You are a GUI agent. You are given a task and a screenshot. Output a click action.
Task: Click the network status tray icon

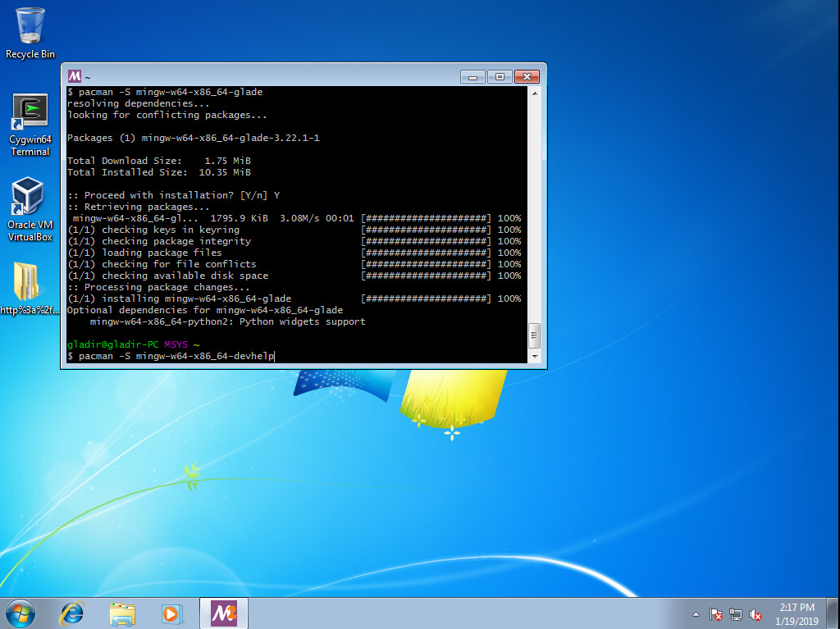coord(736,614)
